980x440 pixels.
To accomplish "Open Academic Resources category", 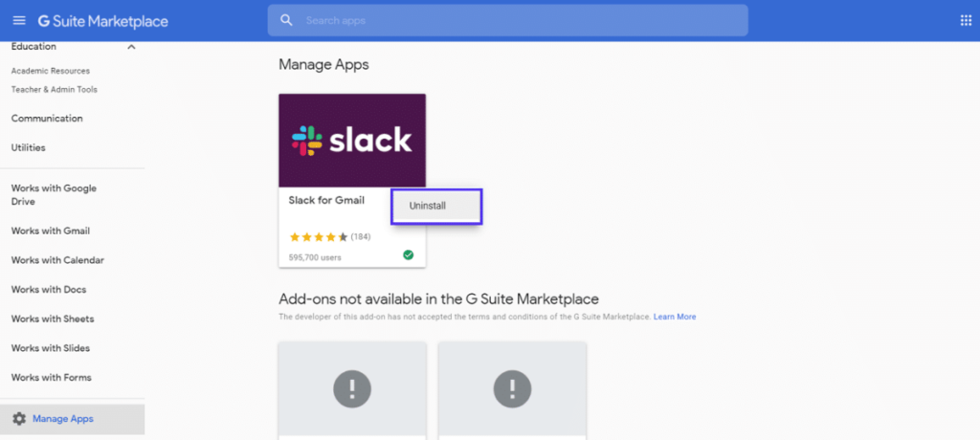I will pos(51,71).
